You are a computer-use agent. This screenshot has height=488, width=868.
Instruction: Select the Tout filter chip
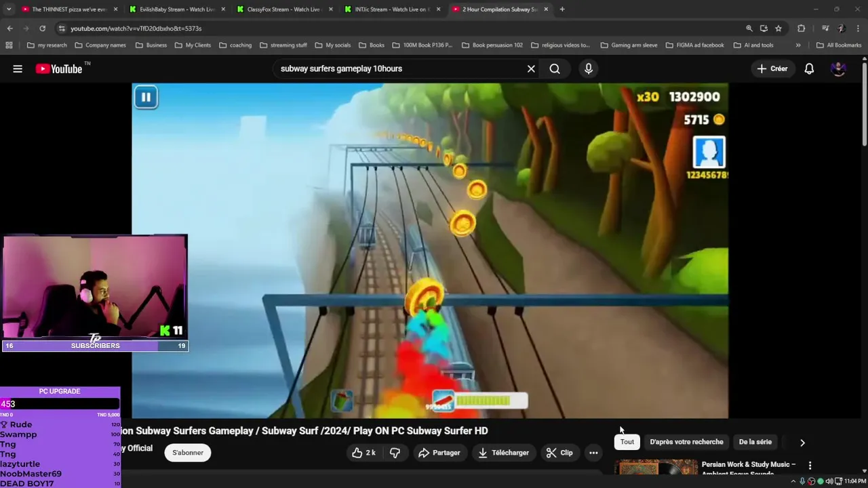(x=627, y=442)
